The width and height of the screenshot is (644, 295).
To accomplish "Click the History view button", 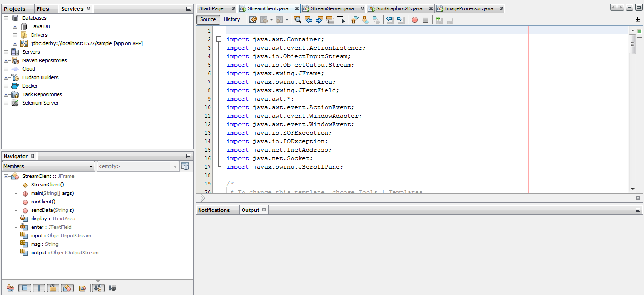I will [232, 19].
